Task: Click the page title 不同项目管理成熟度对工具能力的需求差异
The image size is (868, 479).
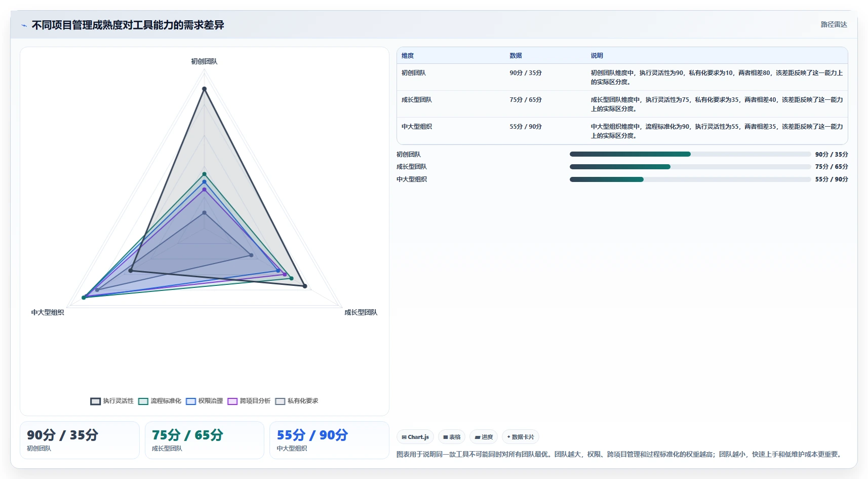Action: [x=128, y=25]
